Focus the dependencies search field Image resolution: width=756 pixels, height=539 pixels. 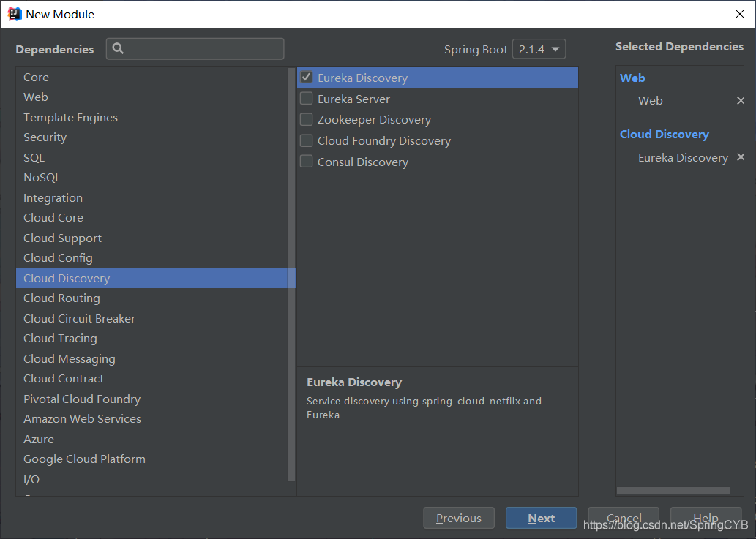(195, 49)
